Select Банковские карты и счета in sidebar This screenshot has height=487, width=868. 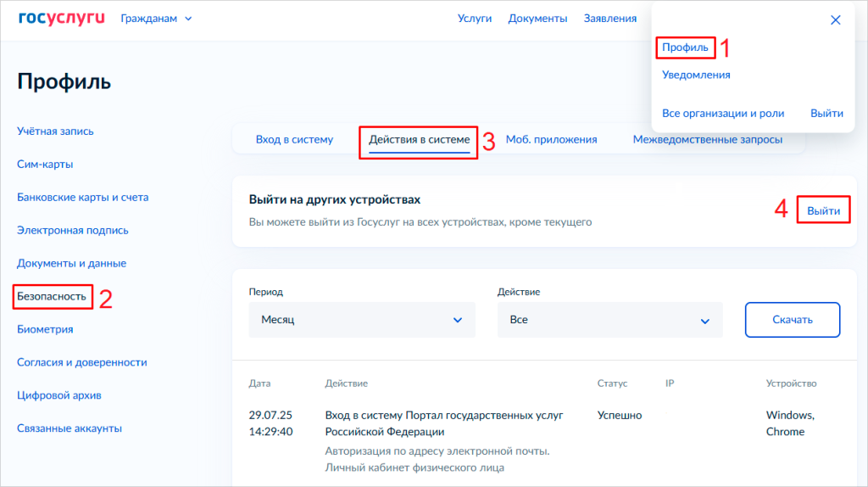click(x=82, y=197)
